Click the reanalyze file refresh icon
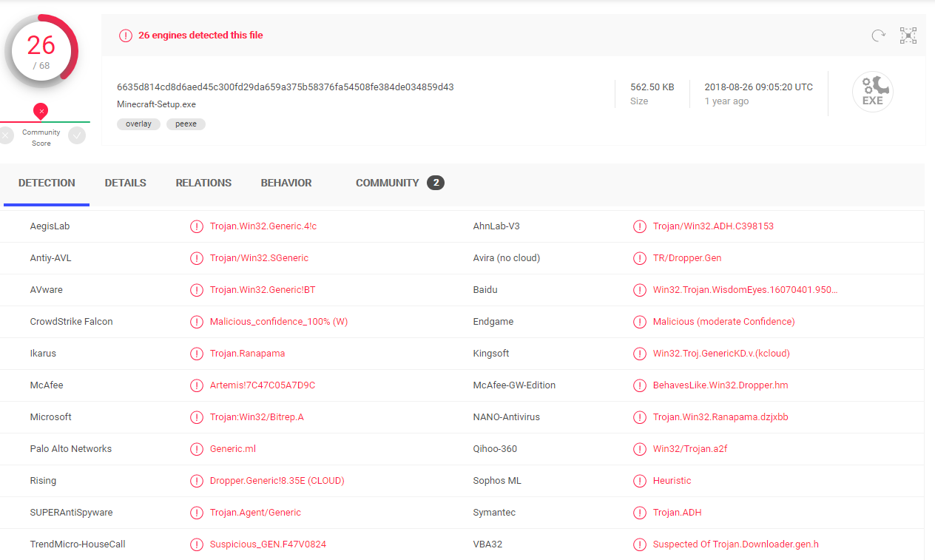This screenshot has height=560, width=935. pos(878,36)
